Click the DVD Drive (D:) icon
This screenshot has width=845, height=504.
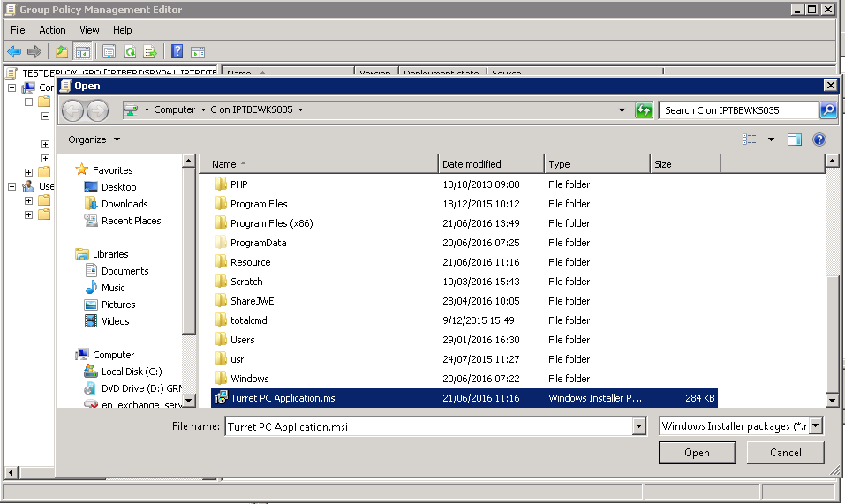coord(90,388)
